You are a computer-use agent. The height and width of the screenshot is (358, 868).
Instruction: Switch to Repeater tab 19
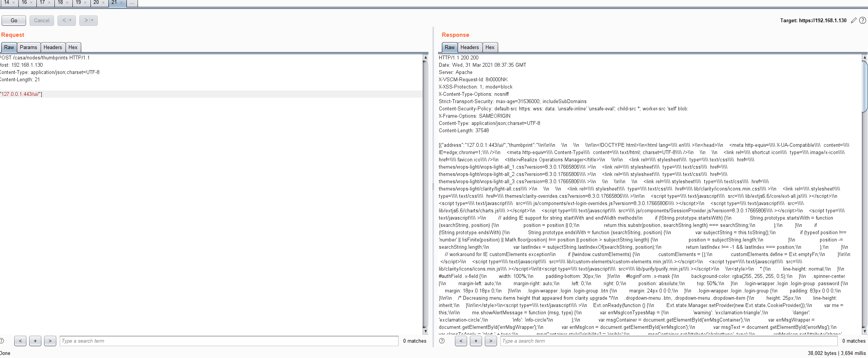[78, 2]
